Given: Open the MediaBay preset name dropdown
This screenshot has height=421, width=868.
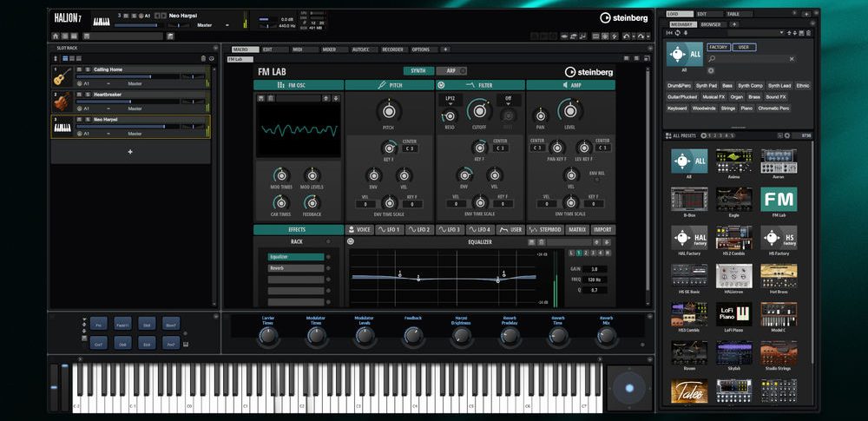Looking at the screenshot, I should [782, 33].
